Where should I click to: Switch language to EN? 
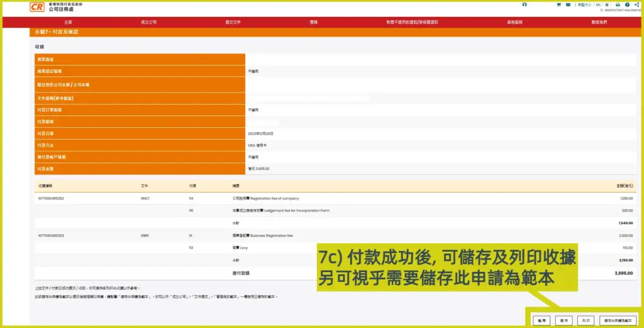pos(599,5)
